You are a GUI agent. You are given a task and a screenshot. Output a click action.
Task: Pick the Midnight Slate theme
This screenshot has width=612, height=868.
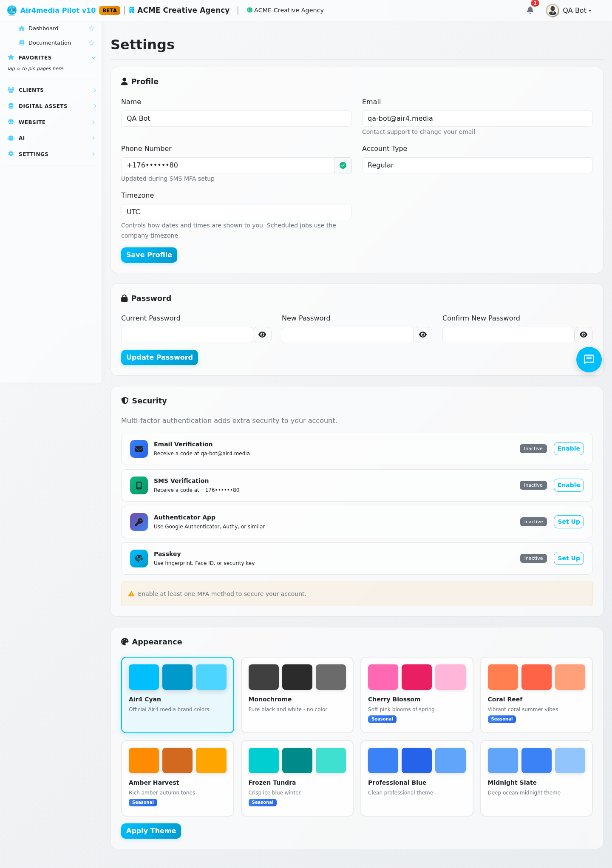536,778
